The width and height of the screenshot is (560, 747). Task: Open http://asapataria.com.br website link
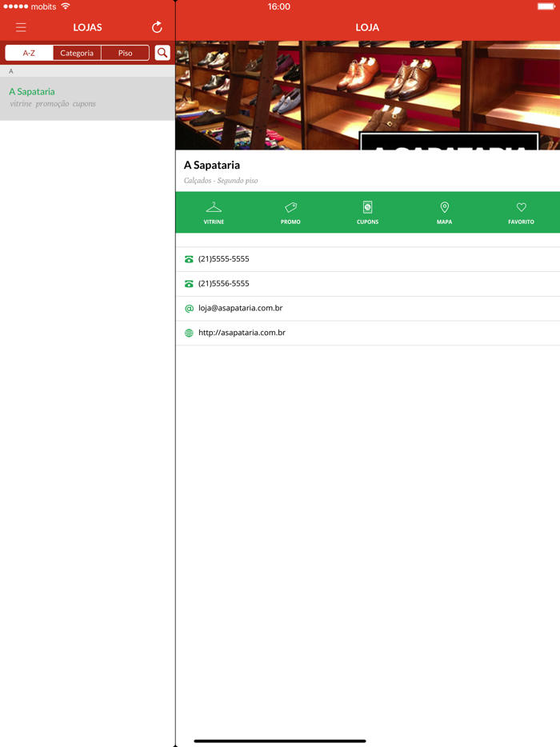tap(242, 333)
